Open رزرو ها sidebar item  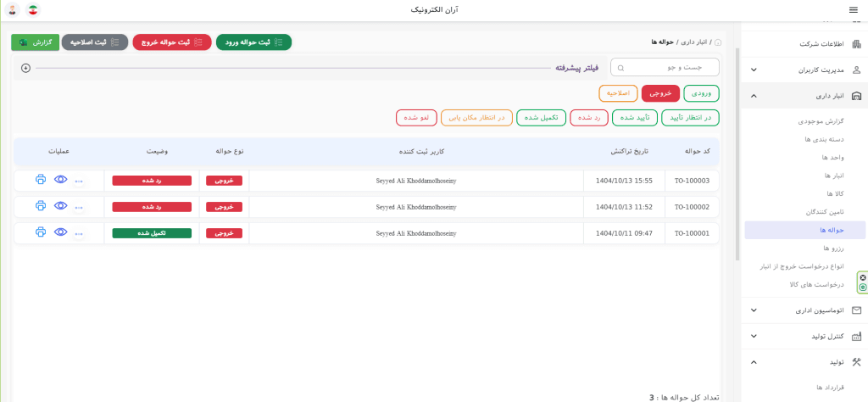(x=834, y=248)
